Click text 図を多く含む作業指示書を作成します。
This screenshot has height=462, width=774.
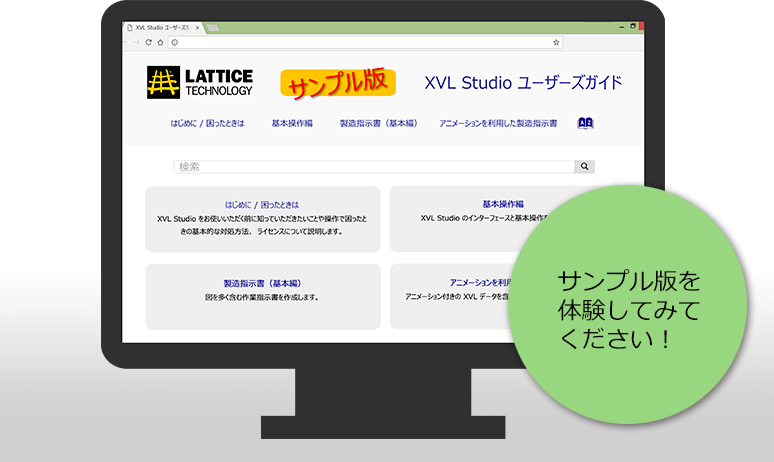[x=262, y=297]
